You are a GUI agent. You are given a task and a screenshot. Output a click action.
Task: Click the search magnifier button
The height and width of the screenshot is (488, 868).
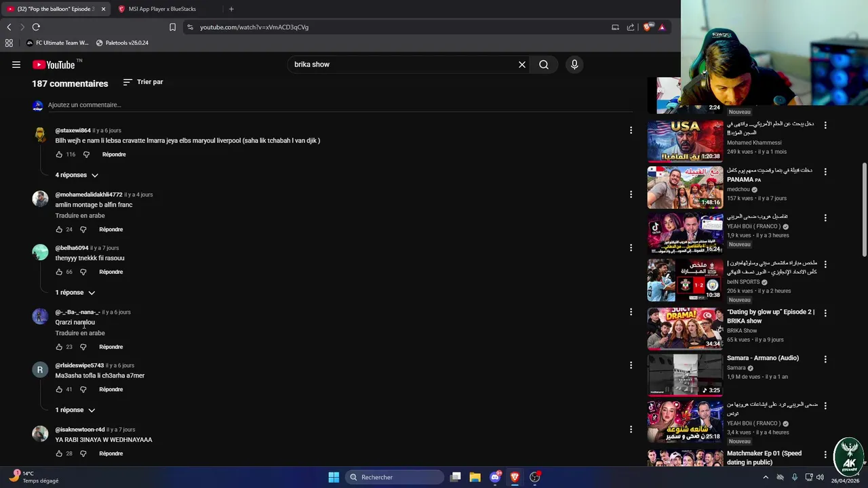544,64
